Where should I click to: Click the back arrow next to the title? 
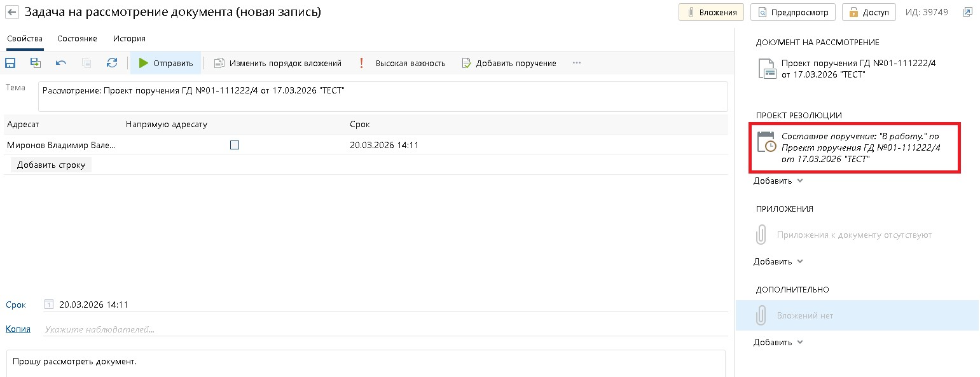[12, 12]
